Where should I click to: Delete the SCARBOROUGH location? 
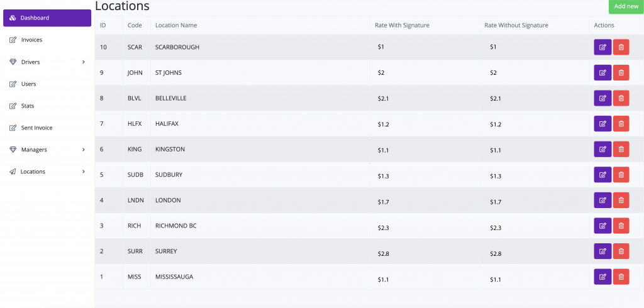621,47
